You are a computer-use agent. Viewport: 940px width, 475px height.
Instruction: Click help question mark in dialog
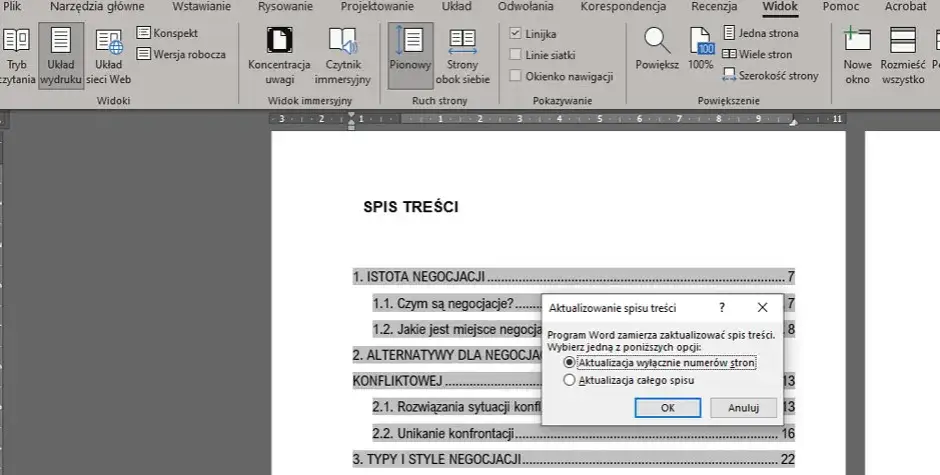722,308
